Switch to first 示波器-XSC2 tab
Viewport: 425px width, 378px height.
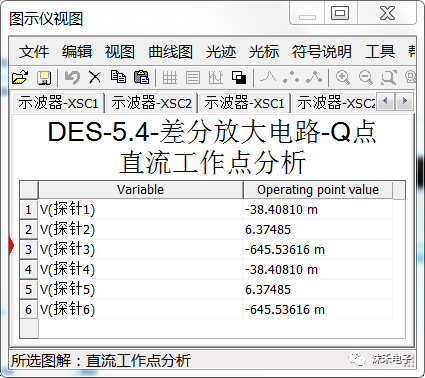point(152,103)
